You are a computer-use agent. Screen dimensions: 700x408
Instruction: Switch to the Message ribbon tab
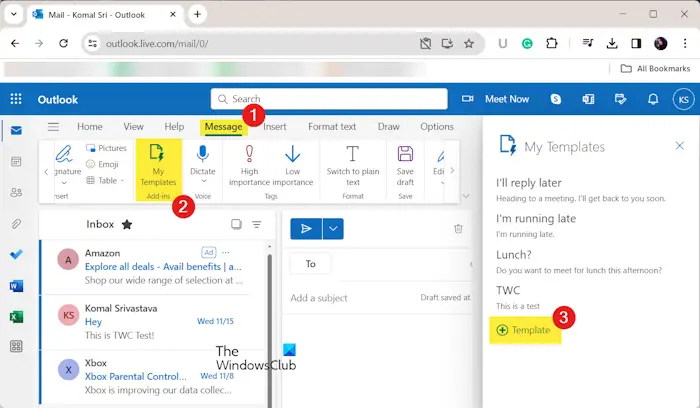pos(223,127)
